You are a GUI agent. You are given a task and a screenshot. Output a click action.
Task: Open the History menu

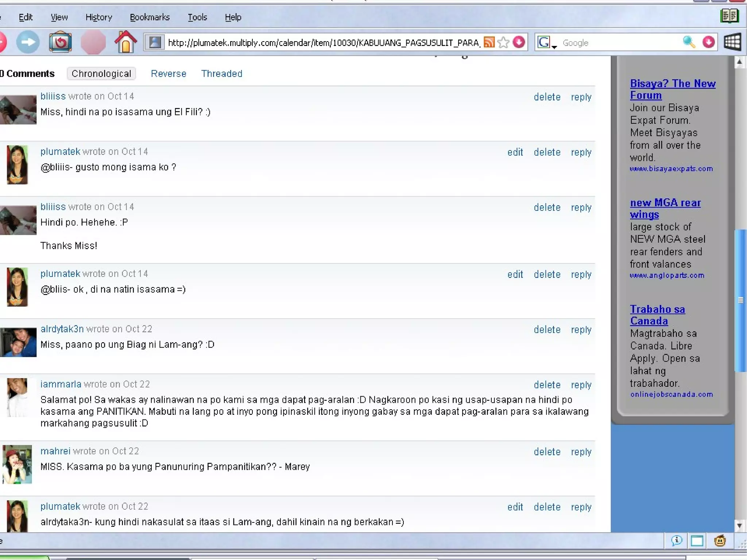98,17
